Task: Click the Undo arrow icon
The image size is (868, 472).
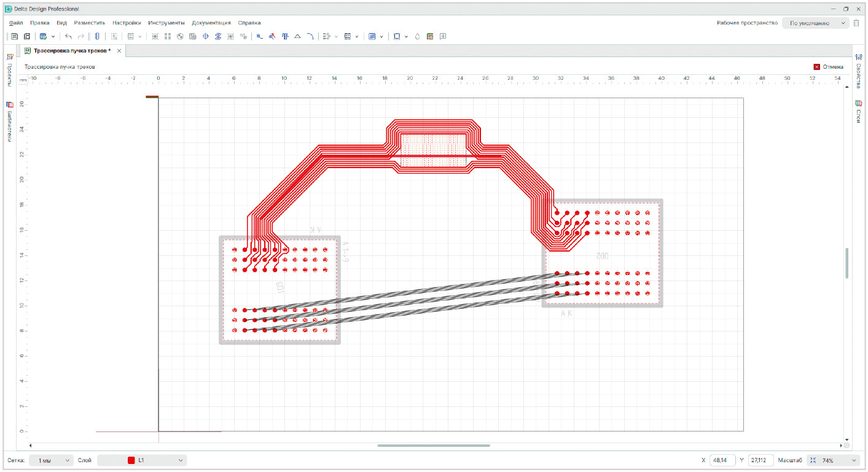Action: coord(68,37)
